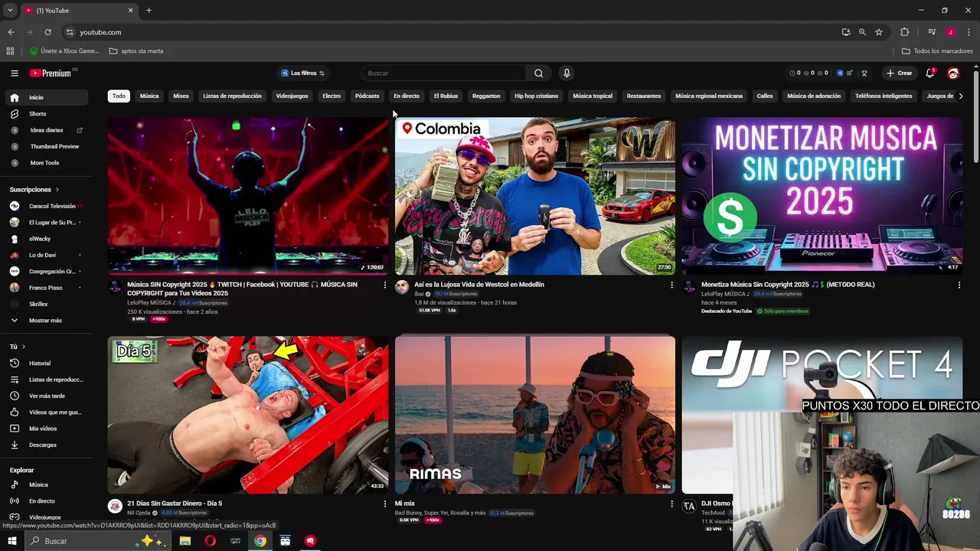Screen dimensions: 980x551
Task: Open the Westcol Colombia video thumbnail
Action: coord(535,196)
